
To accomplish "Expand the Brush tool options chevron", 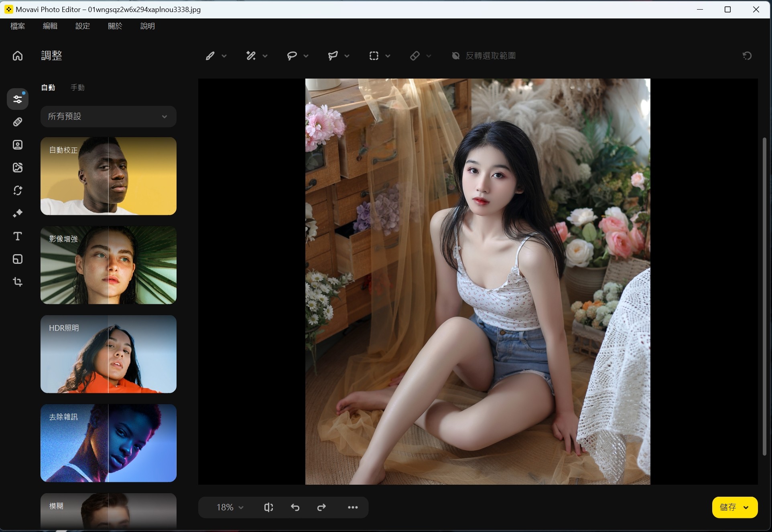I will [224, 56].
